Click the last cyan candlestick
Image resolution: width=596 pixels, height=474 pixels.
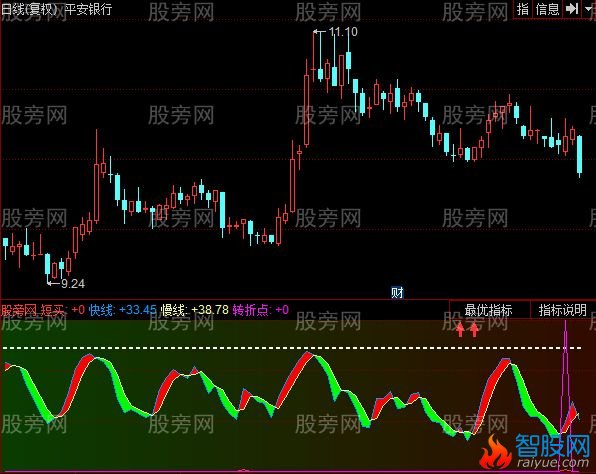point(579,155)
